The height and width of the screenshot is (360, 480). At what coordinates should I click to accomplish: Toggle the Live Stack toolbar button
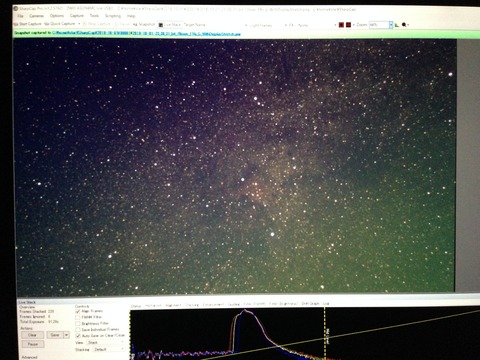169,25
